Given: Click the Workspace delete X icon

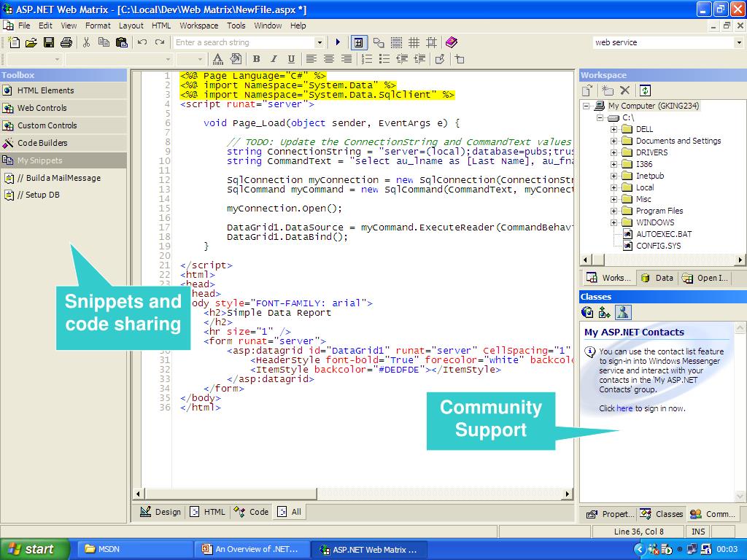Looking at the screenshot, I should click(x=625, y=90).
